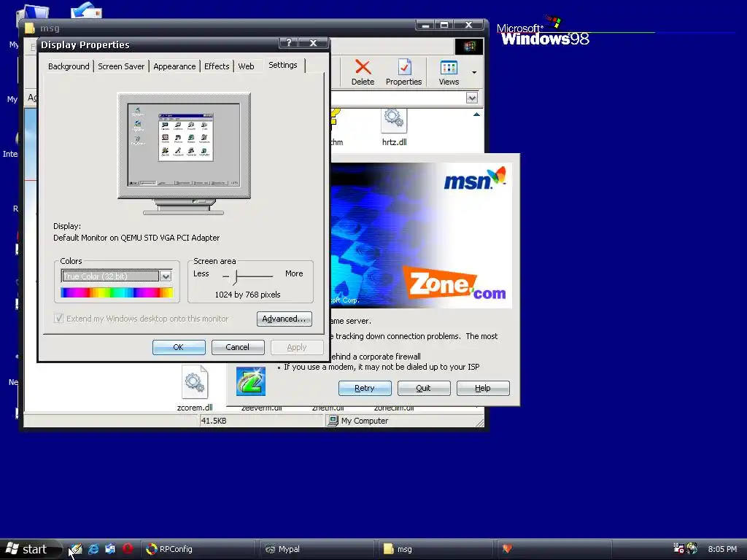
Task: Open Properties from msg window toolbar
Action: (x=404, y=72)
